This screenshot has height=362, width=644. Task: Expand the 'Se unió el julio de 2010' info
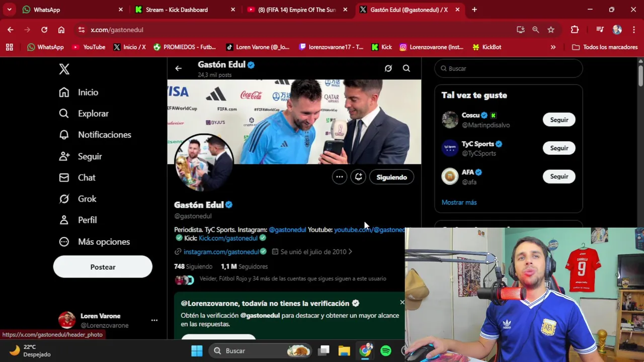[x=312, y=252]
